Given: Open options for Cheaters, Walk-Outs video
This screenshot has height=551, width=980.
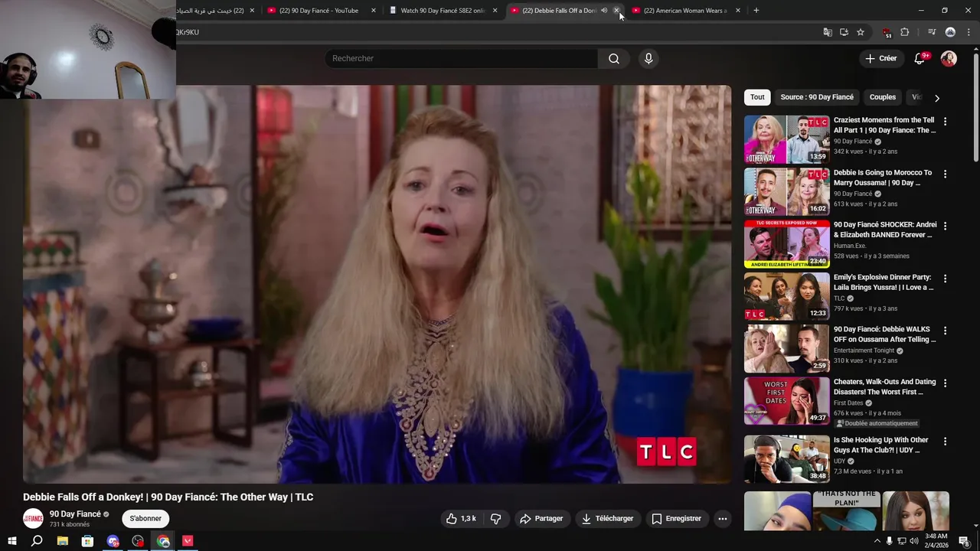Looking at the screenshot, I should (945, 383).
